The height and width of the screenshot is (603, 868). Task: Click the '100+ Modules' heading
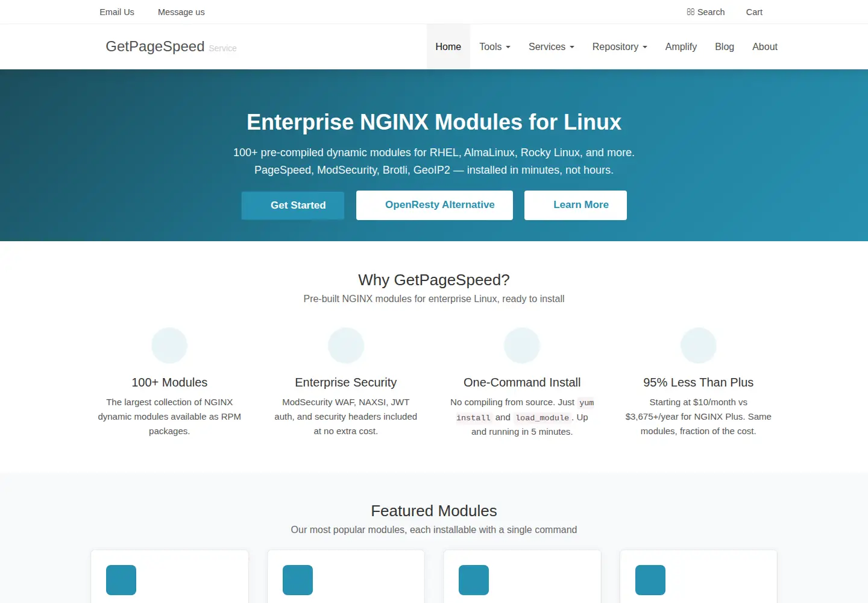169,382
